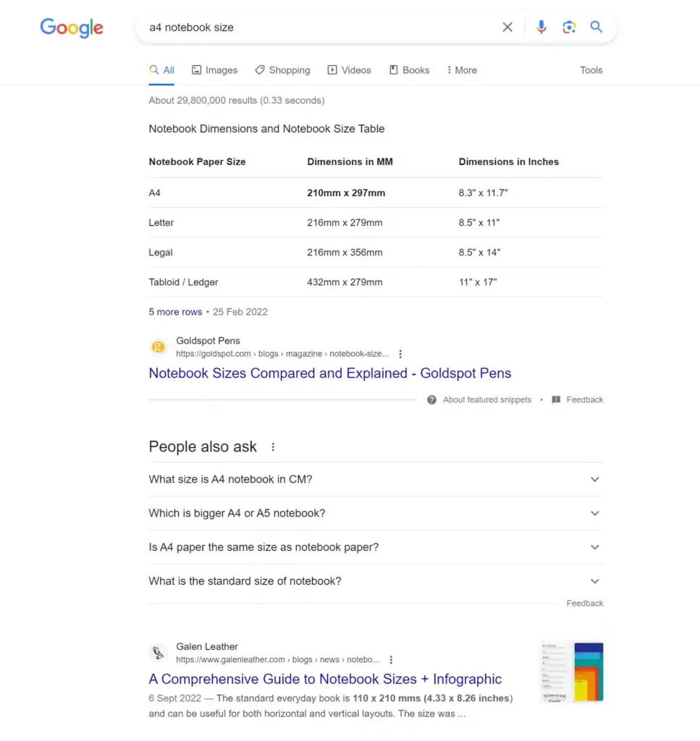Show 5 more rows of table
The image size is (700, 741).
[x=175, y=312]
